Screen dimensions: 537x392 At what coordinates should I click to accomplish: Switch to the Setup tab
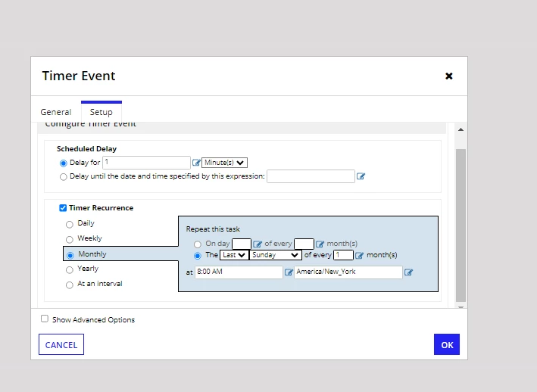[101, 112]
